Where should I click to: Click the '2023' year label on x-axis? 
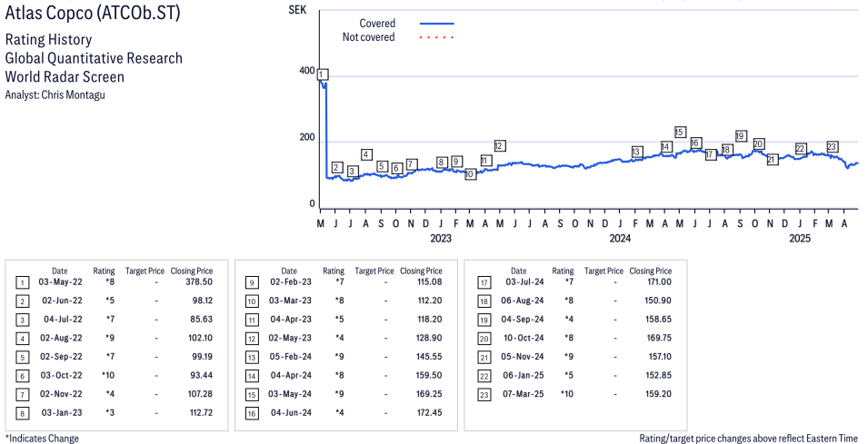[x=441, y=238]
